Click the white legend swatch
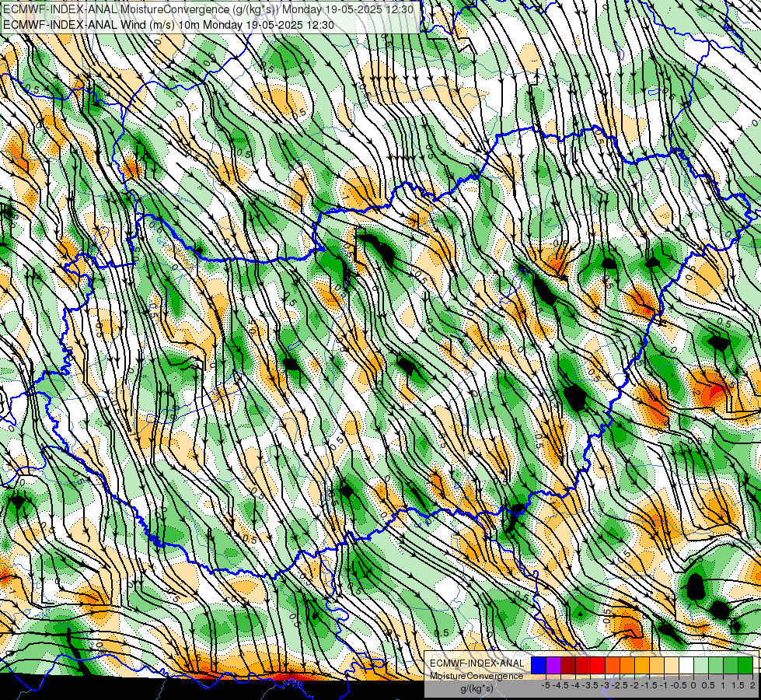 click(686, 665)
